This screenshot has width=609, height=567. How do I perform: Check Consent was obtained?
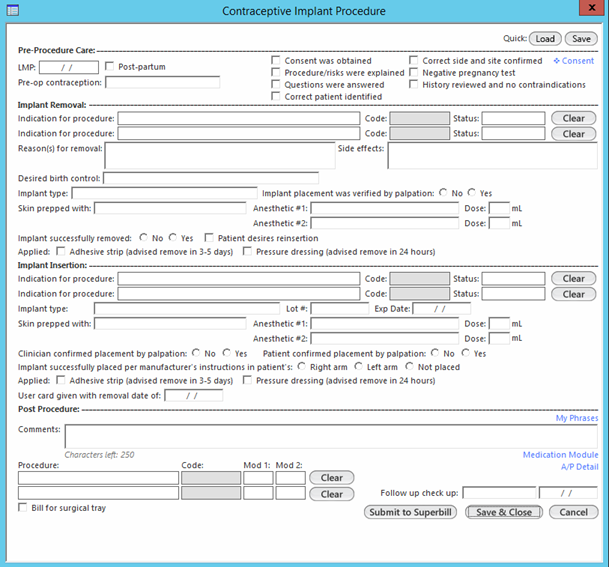point(276,61)
